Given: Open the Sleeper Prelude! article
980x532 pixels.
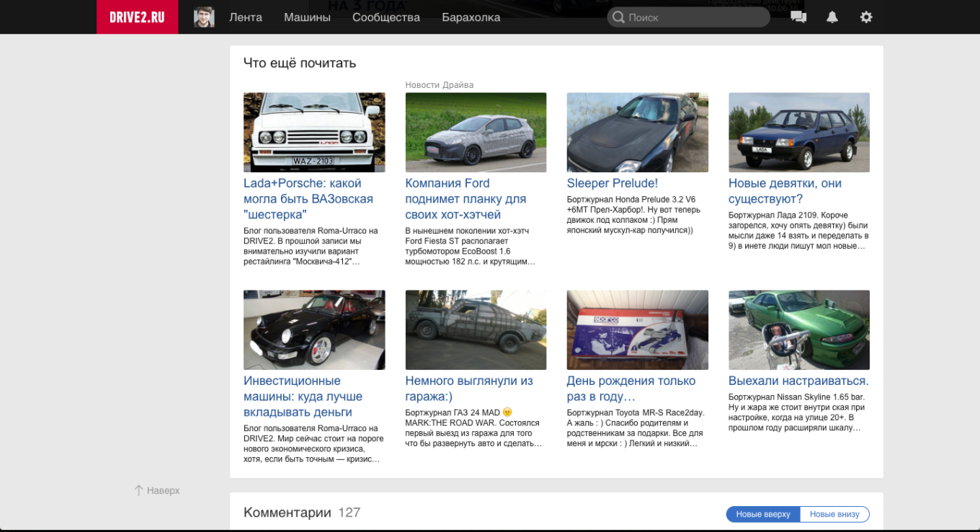Looking at the screenshot, I should (x=612, y=183).
